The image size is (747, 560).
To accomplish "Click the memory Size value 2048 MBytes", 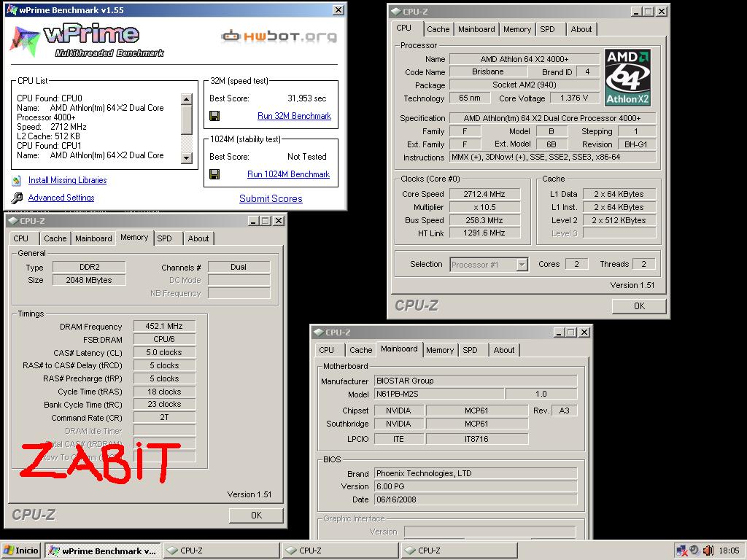I will coord(88,280).
